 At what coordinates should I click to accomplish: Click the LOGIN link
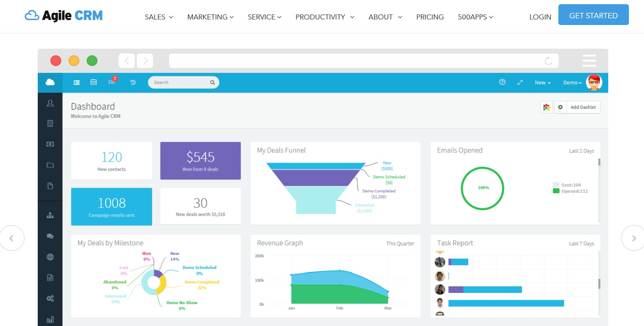(x=540, y=17)
